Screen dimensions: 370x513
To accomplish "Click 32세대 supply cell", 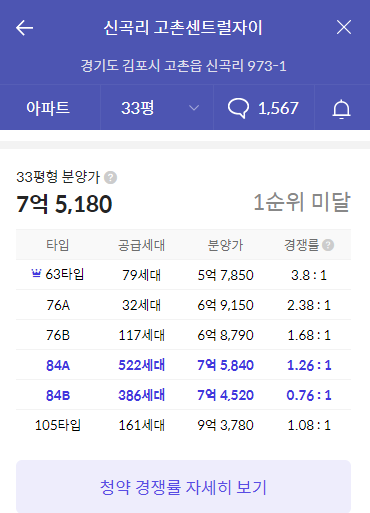I will [x=141, y=305].
